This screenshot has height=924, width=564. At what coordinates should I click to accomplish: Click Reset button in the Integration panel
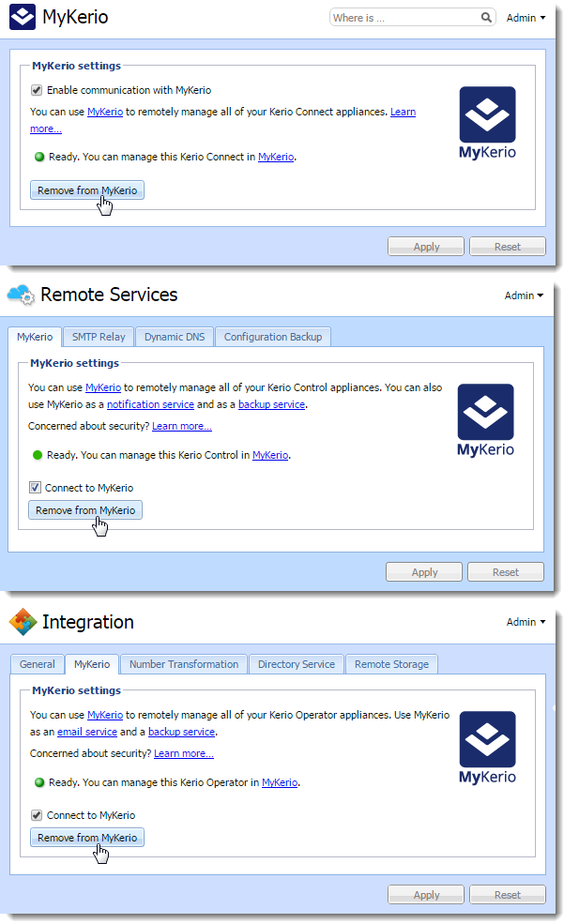click(x=508, y=895)
